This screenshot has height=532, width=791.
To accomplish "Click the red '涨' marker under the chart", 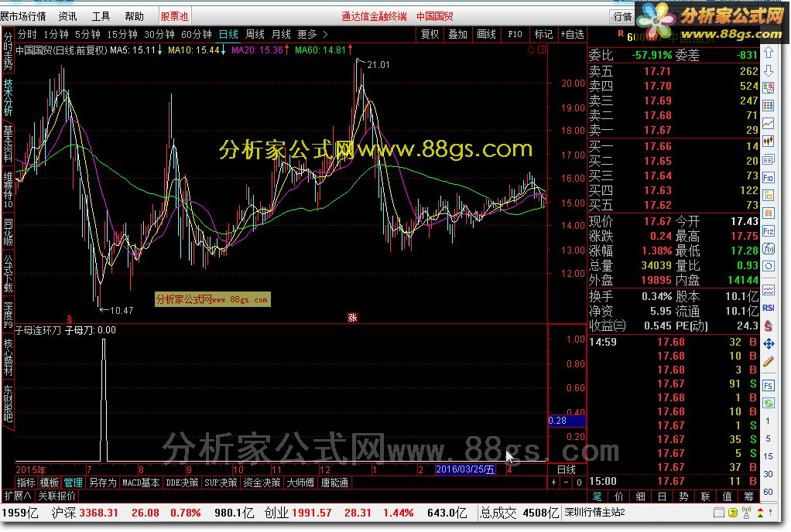I will (x=352, y=317).
